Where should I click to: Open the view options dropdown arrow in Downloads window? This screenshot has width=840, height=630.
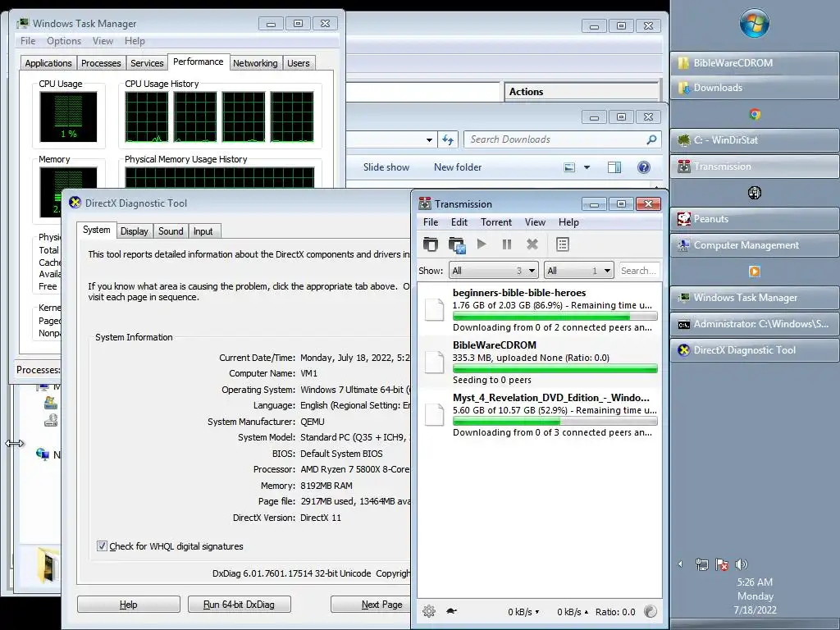tap(587, 167)
